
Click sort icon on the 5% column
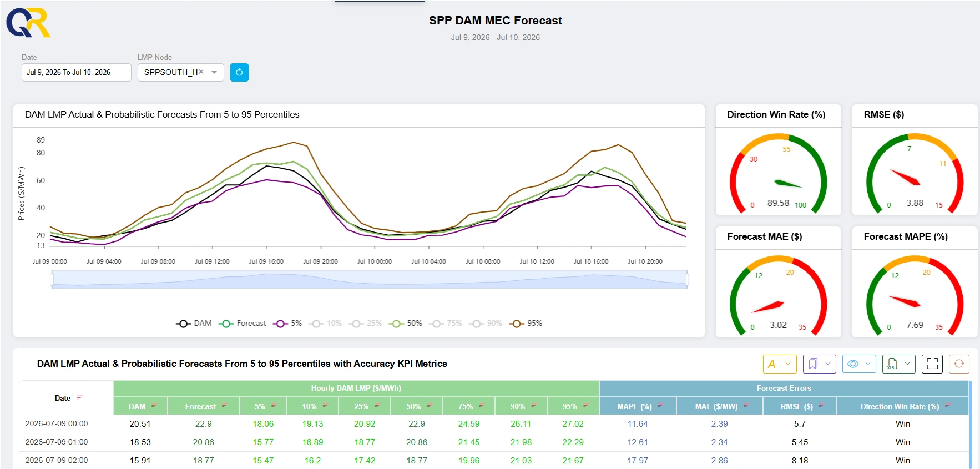click(274, 406)
